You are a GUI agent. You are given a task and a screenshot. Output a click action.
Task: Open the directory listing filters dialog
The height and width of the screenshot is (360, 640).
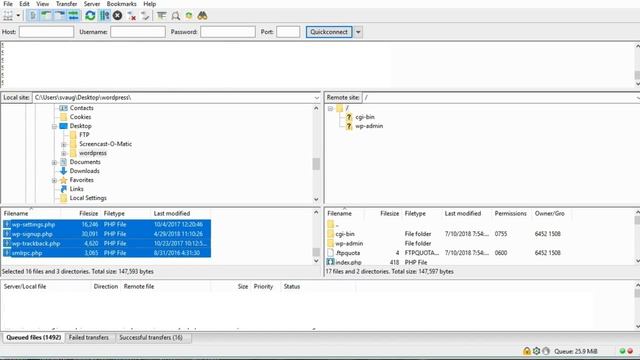162,16
